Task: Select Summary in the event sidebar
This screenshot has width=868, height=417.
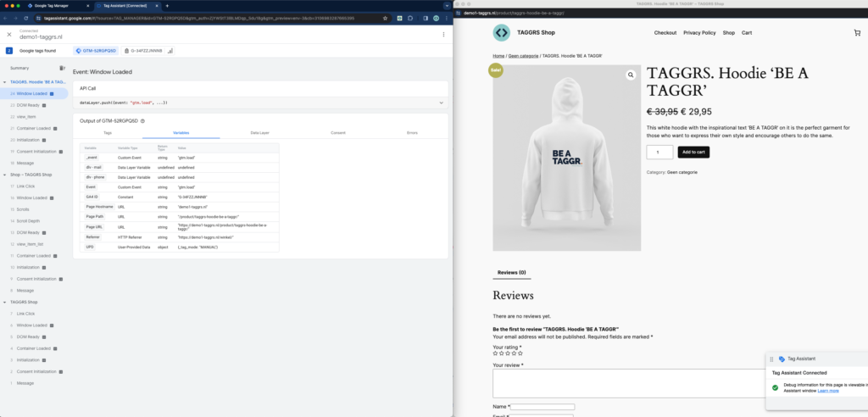Action: tap(19, 68)
